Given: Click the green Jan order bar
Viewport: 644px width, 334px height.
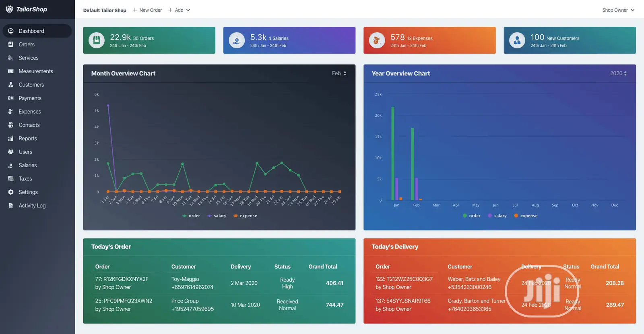Looking at the screenshot, I should (393, 153).
